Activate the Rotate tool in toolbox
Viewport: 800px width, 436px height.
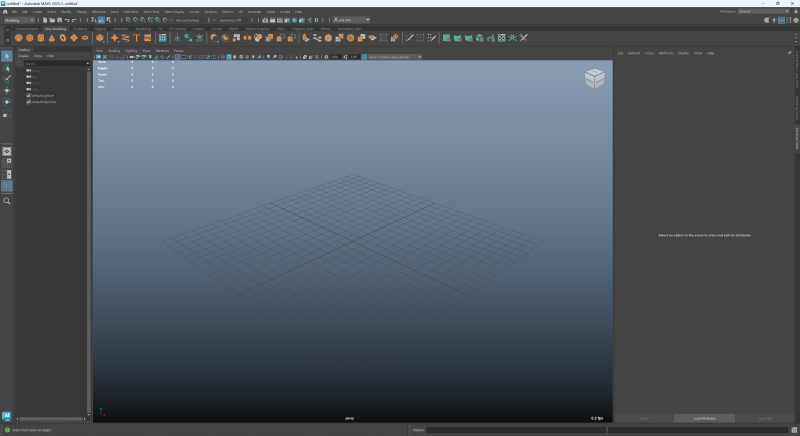tap(7, 102)
